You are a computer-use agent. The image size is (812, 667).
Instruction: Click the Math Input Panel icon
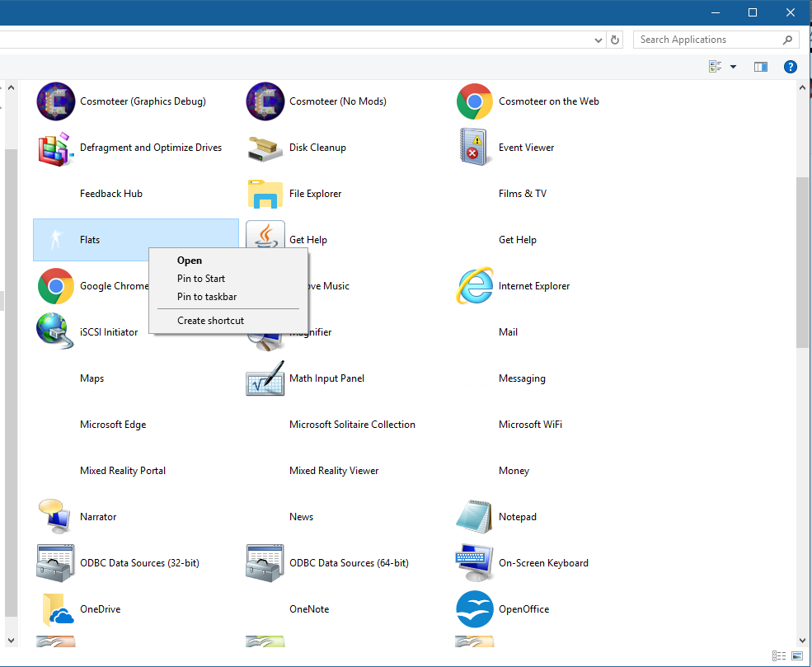(x=265, y=378)
